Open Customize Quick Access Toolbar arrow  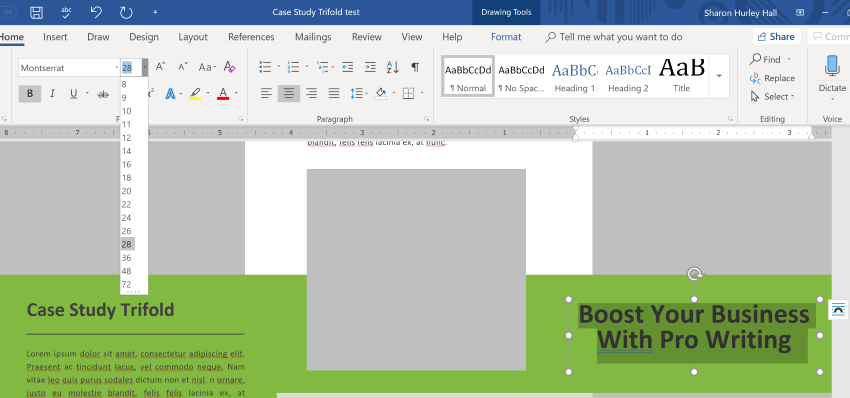click(x=156, y=12)
